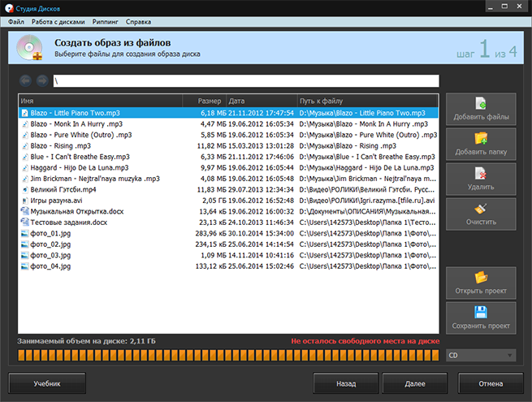Click the forward navigation arrow icon
The width and height of the screenshot is (532, 402).
pyautogui.click(x=41, y=81)
